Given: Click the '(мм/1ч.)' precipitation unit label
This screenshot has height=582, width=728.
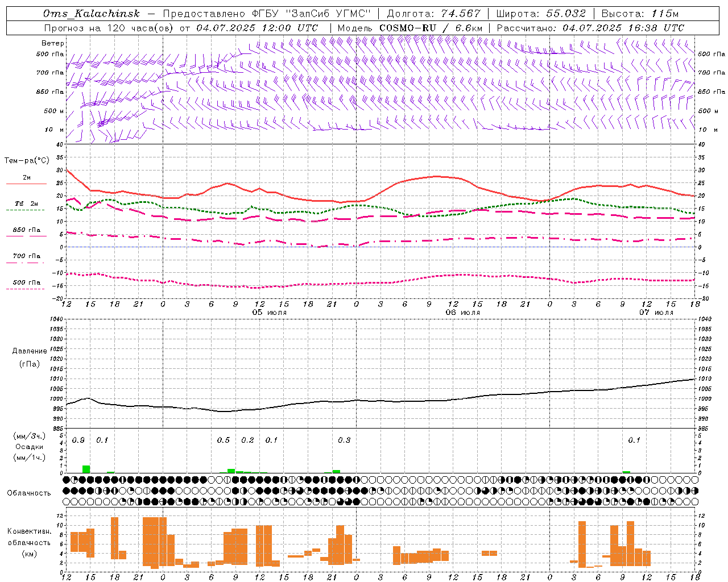Looking at the screenshot, I should tap(30, 458).
